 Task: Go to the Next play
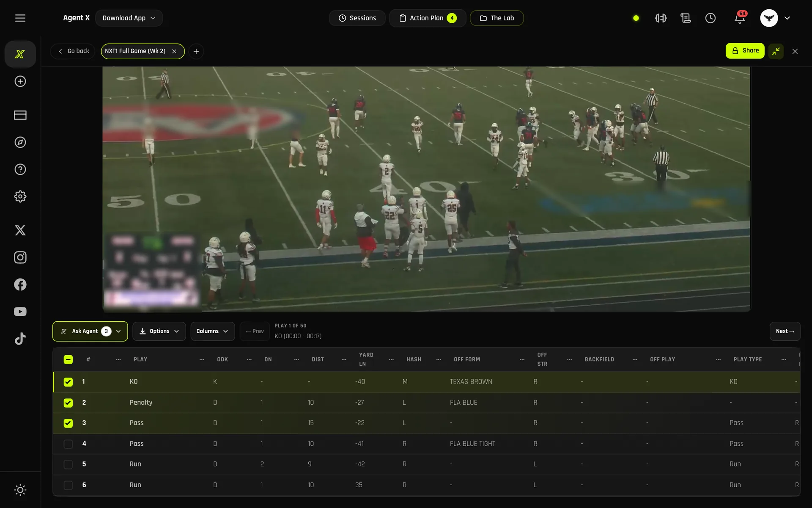[785, 331]
